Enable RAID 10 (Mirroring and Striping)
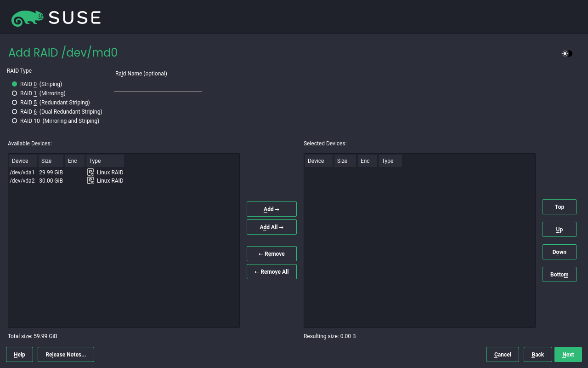 click(x=15, y=121)
